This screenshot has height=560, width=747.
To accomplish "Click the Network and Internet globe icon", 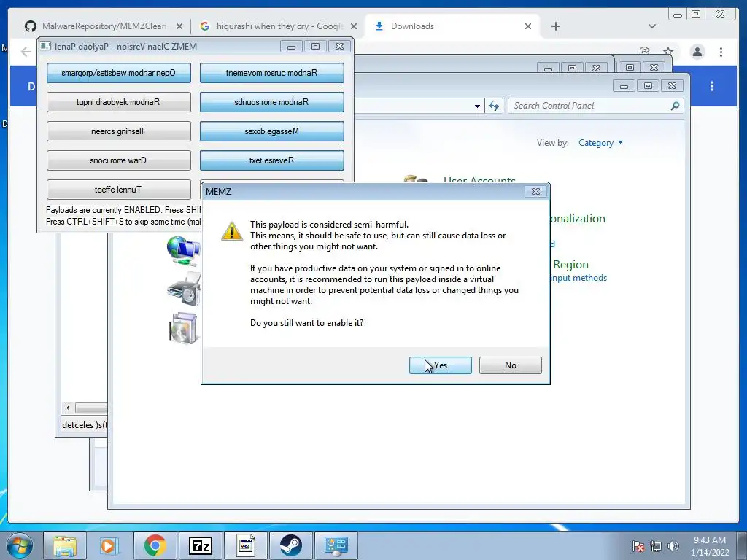I will (x=183, y=251).
